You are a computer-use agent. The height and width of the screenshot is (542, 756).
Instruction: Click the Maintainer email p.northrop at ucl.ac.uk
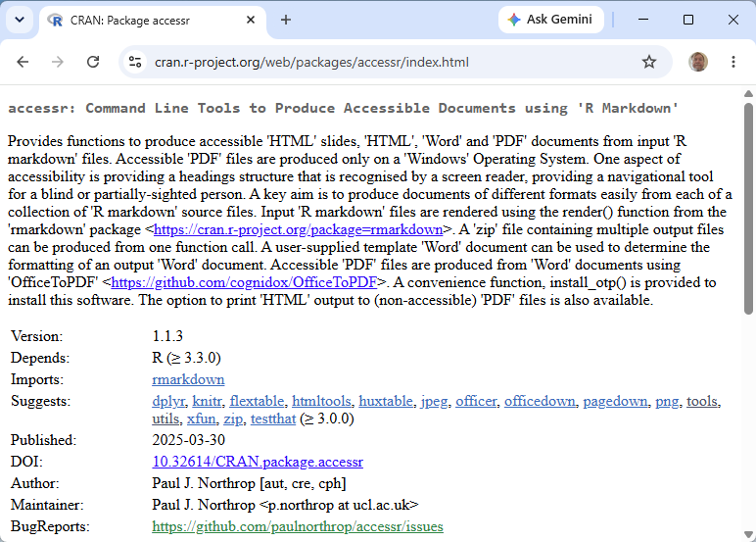339,505
